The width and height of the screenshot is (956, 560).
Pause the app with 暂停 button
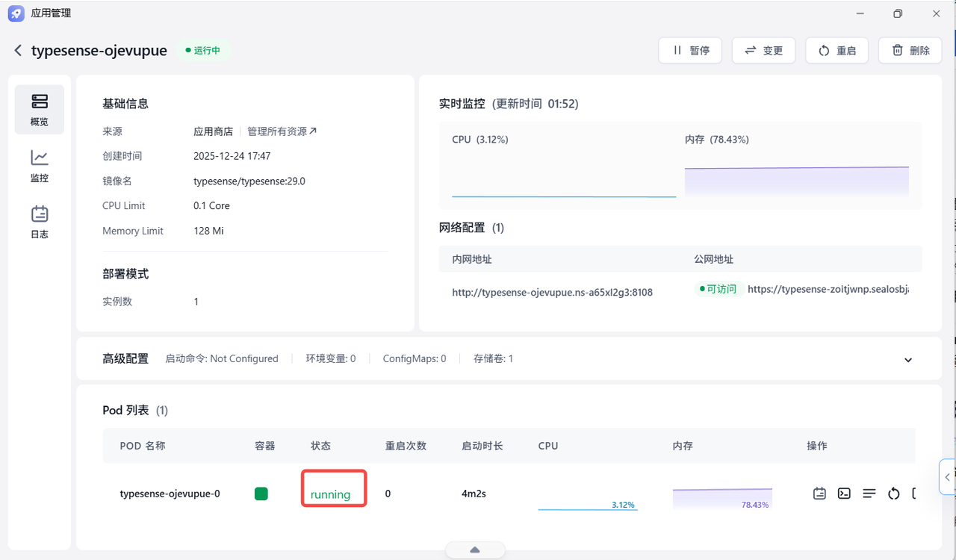pyautogui.click(x=690, y=51)
